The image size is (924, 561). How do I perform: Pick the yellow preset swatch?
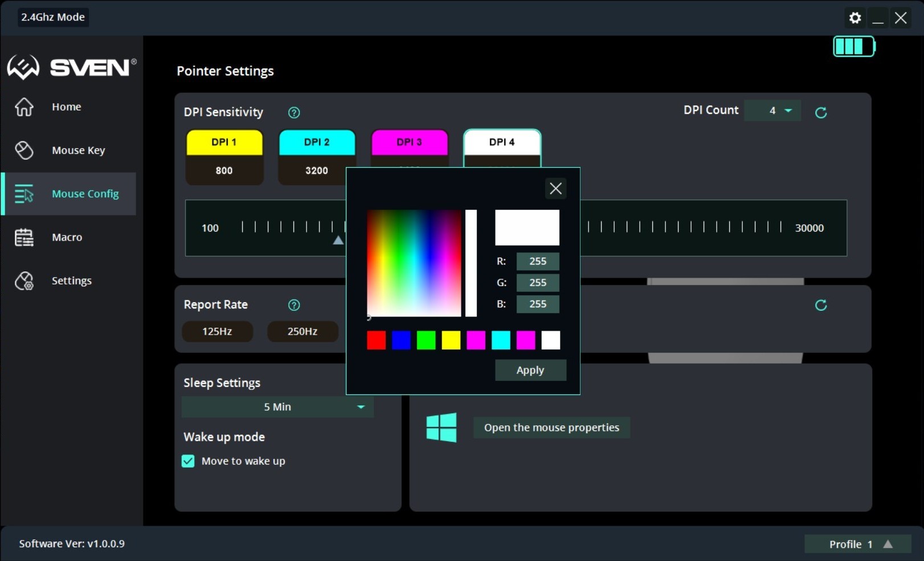451,340
